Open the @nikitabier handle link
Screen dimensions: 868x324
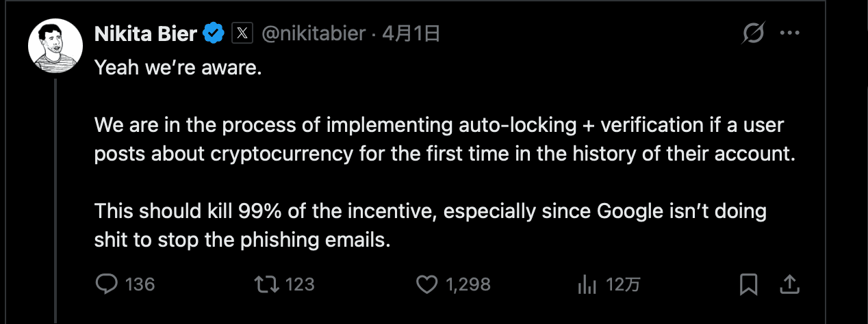314,33
